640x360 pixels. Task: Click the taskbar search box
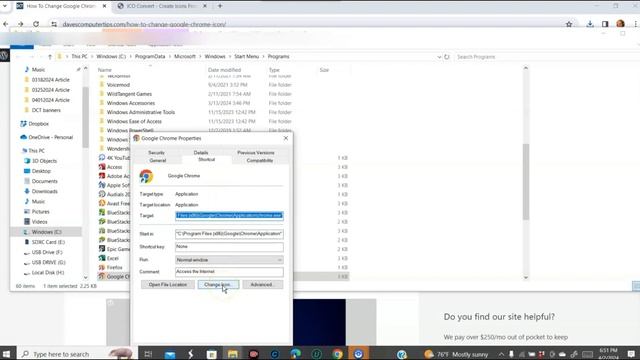pos(77,354)
